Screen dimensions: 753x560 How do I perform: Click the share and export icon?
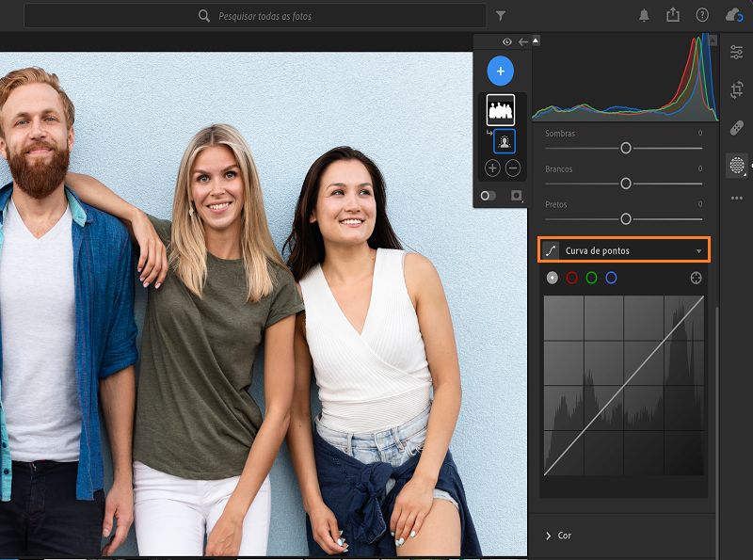coord(672,15)
